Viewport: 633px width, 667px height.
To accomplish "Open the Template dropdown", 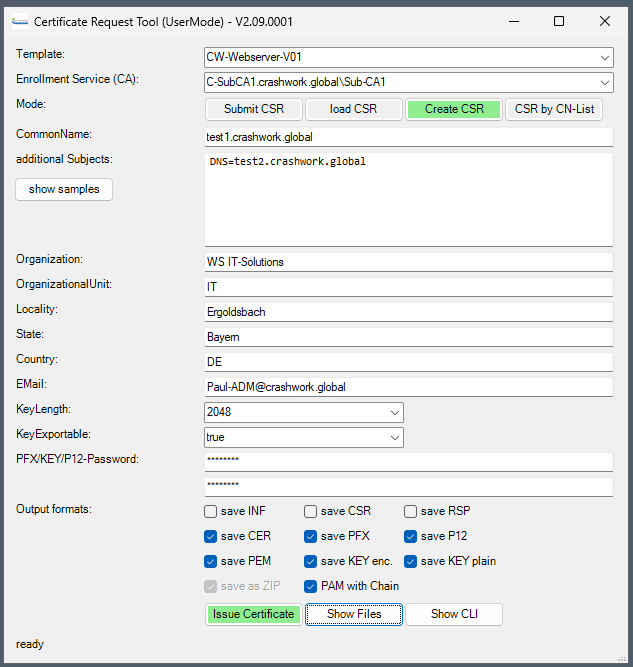I will point(409,57).
